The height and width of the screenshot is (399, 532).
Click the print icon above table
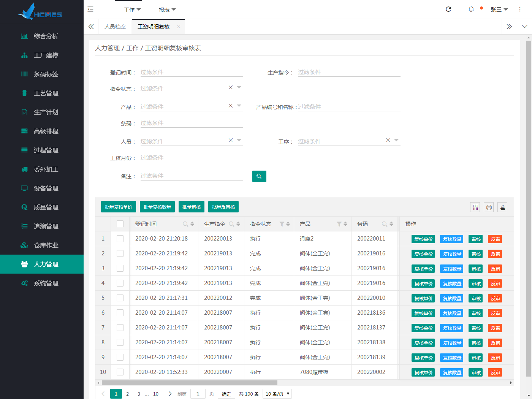(x=489, y=207)
